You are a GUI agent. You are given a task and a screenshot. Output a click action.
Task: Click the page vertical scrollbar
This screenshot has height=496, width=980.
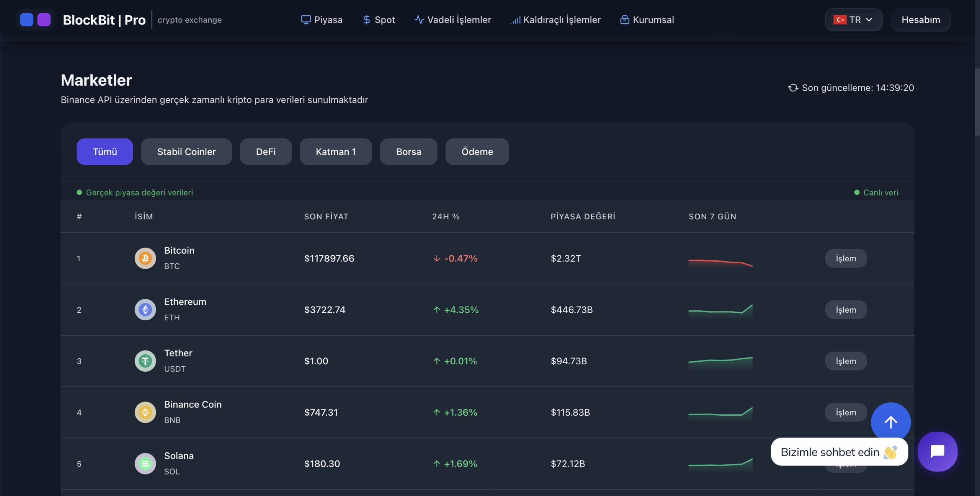(977, 102)
